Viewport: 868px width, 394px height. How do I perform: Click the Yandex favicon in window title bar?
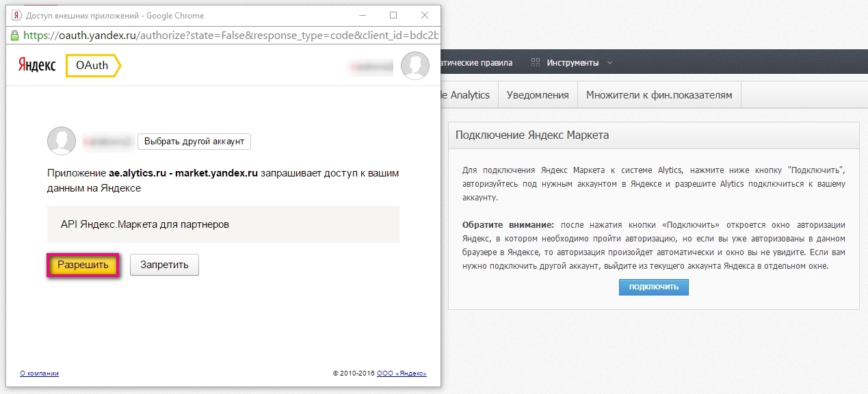pos(16,15)
